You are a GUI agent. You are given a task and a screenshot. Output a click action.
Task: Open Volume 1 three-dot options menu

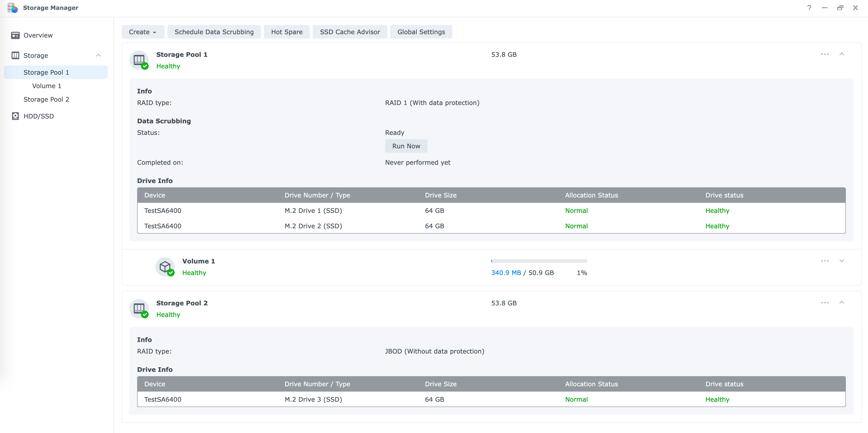(x=824, y=261)
